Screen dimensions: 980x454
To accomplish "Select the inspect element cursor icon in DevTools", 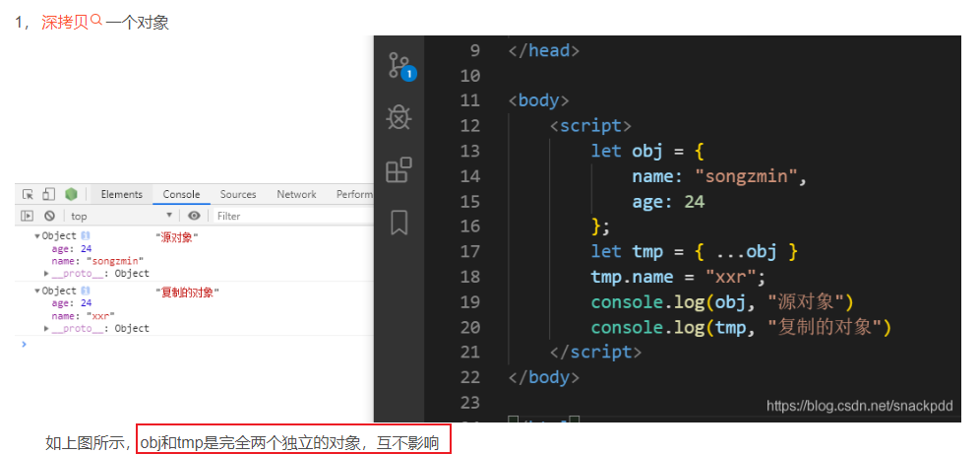I will 28,194.
